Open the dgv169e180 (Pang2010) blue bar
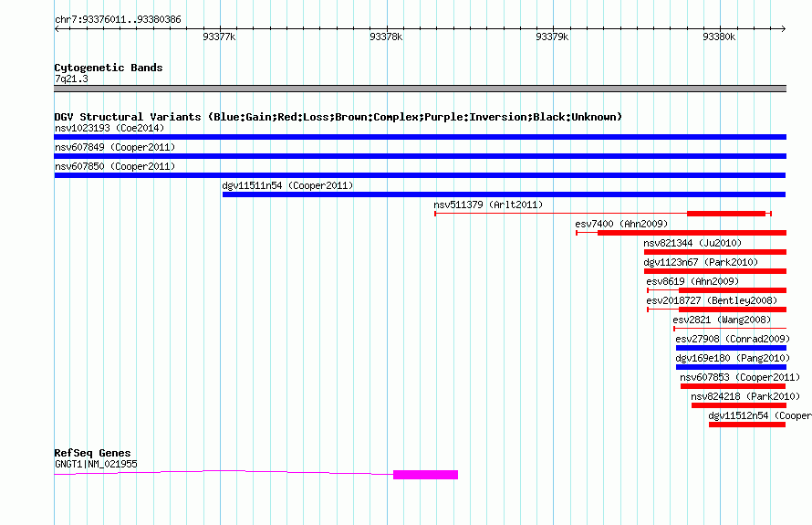812x525 pixels. [x=731, y=367]
